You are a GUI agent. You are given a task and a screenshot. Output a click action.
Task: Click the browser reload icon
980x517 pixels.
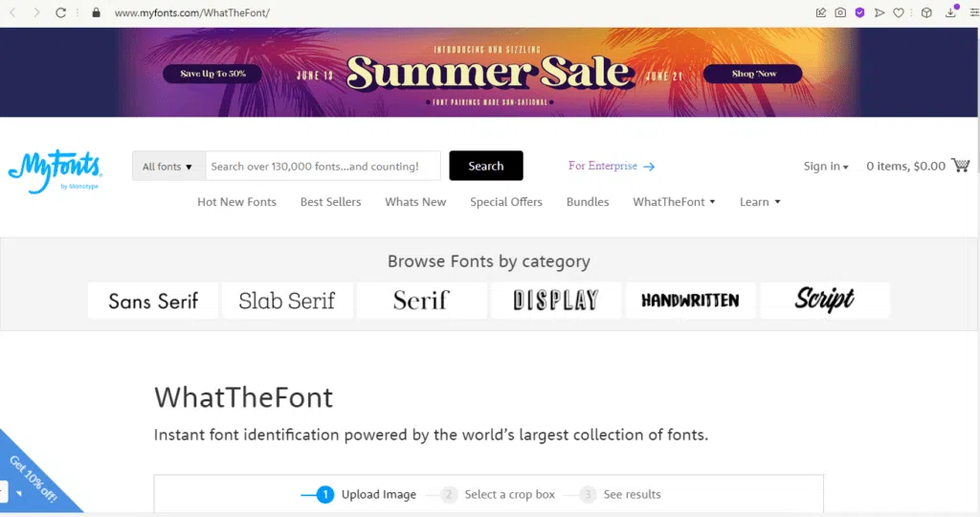61,13
